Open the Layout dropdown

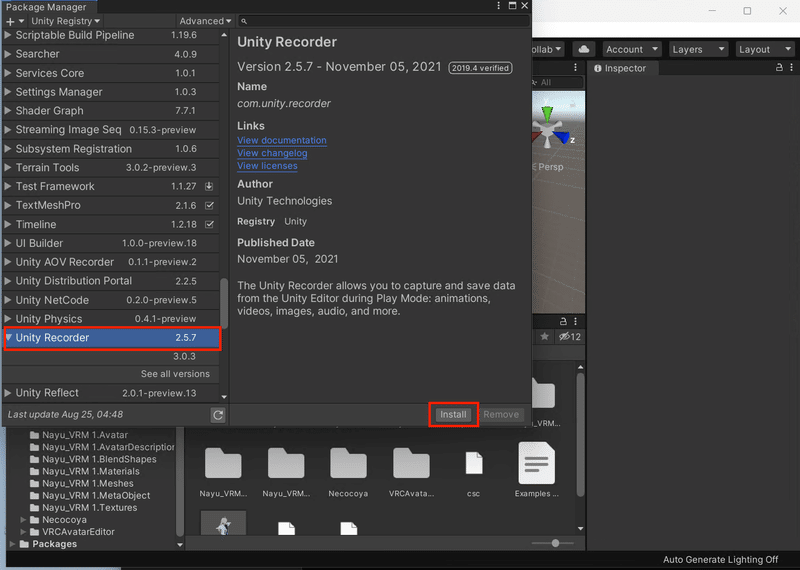764,49
